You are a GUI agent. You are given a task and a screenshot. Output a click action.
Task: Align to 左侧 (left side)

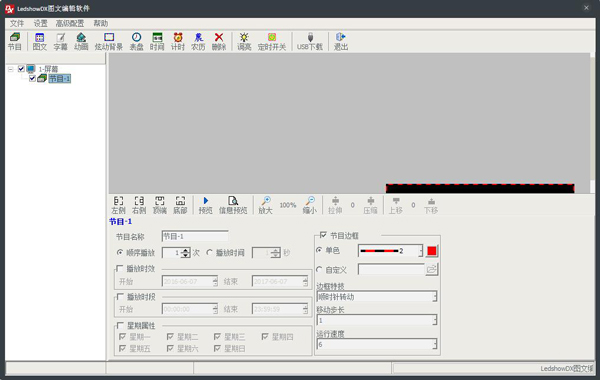pyautogui.click(x=118, y=205)
